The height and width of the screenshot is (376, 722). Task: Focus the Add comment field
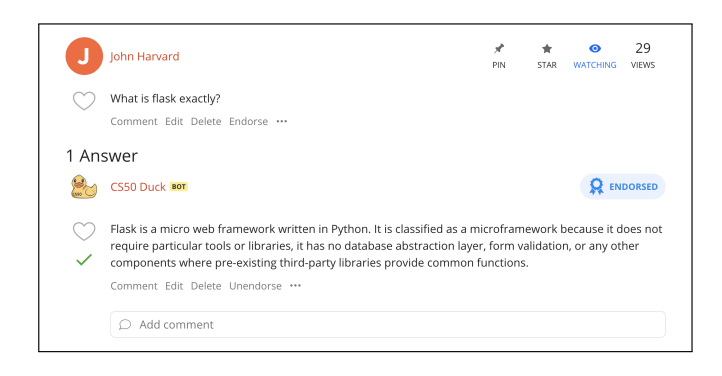click(x=388, y=324)
